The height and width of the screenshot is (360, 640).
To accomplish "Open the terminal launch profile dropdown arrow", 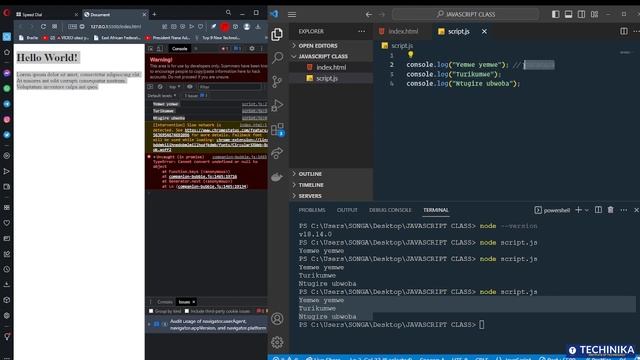I will 587,210.
